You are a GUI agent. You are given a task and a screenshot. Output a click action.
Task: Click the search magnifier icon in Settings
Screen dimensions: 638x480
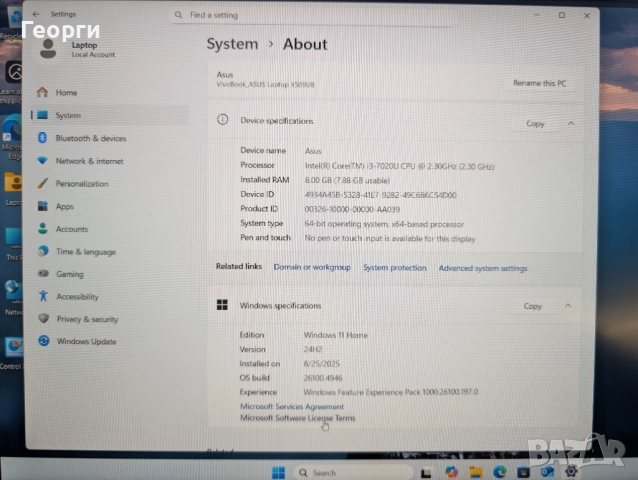178,15
